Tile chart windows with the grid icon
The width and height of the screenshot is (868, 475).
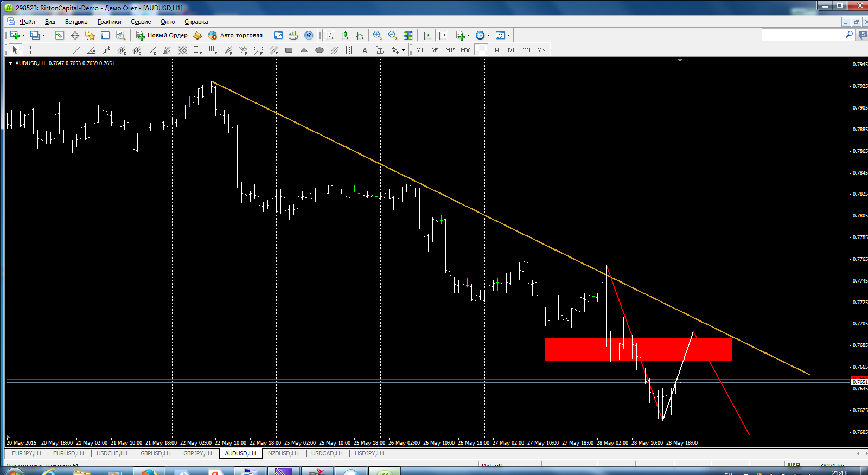[408, 35]
